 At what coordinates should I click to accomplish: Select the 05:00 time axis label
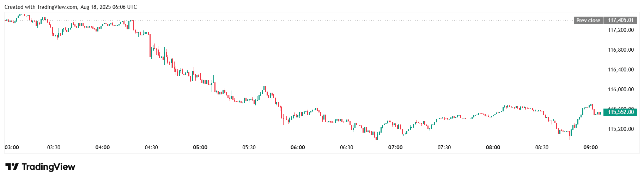click(x=200, y=147)
